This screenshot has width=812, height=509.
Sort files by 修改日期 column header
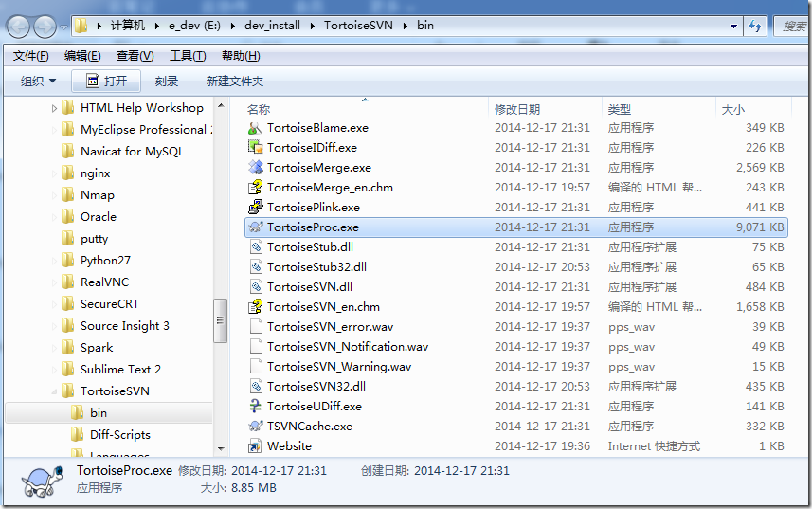(x=516, y=109)
